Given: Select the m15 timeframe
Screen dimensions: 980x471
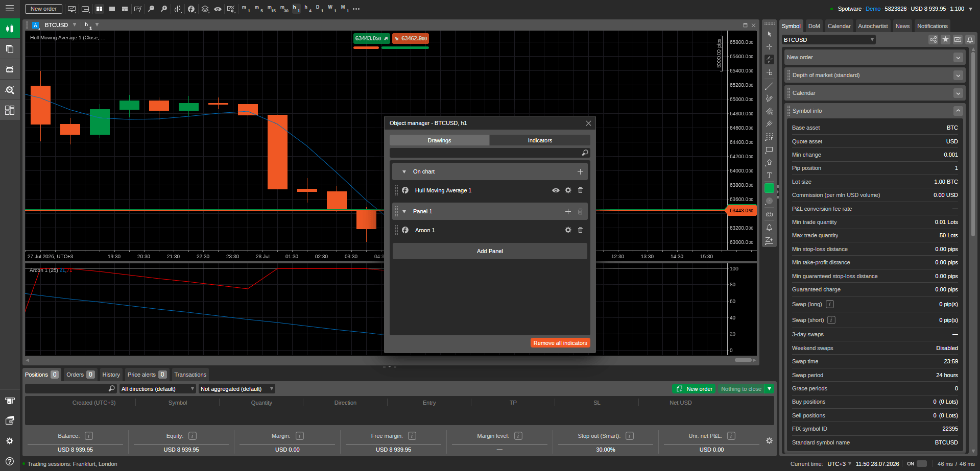Looking at the screenshot, I should [271, 9].
